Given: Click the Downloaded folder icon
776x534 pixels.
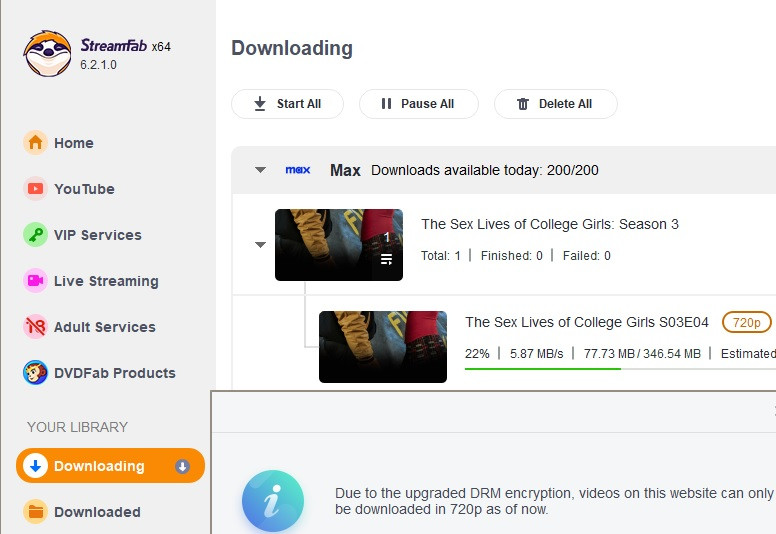Looking at the screenshot, I should 35,512.
